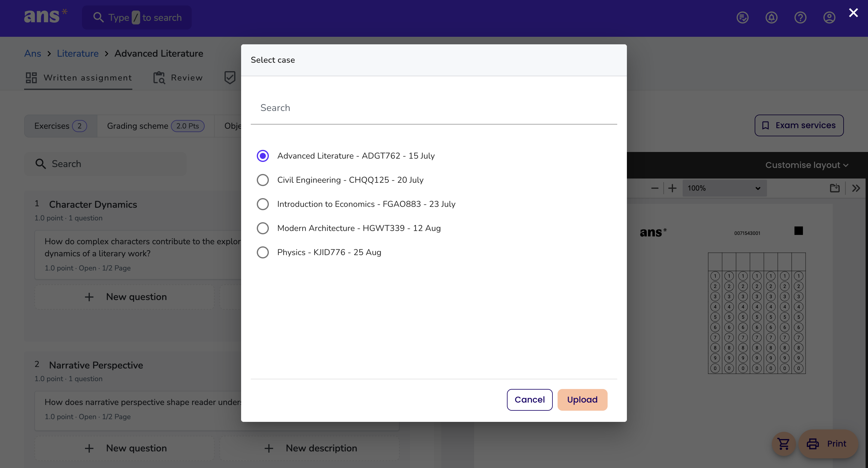The height and width of the screenshot is (468, 868).
Task: Open the notifications bell icon
Action: 771,17
